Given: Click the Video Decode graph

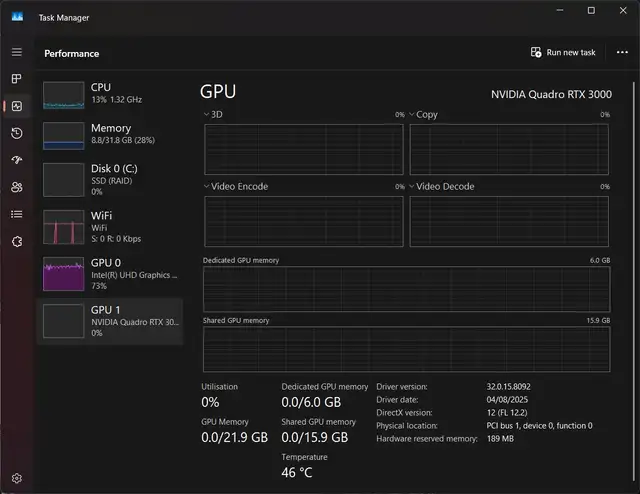Looking at the screenshot, I should point(509,221).
